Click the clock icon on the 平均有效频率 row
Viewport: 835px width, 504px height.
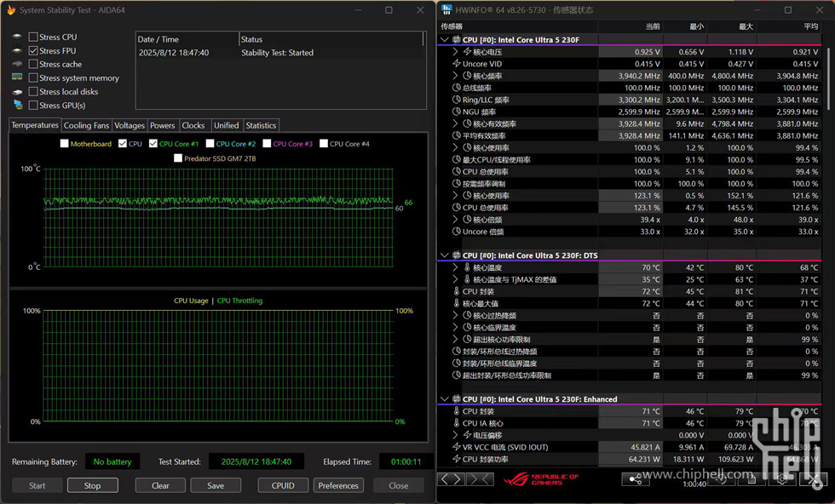(457, 135)
